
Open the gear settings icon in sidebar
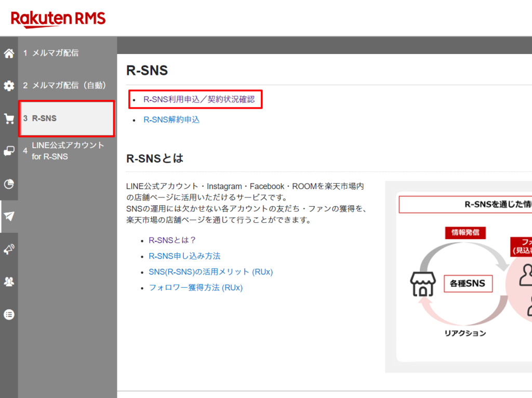(x=9, y=86)
